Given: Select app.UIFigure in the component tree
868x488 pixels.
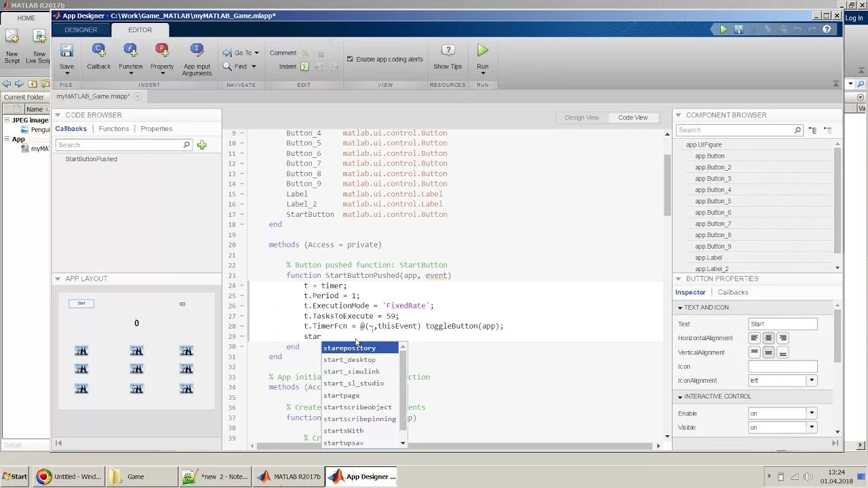Looking at the screenshot, I should [x=704, y=144].
